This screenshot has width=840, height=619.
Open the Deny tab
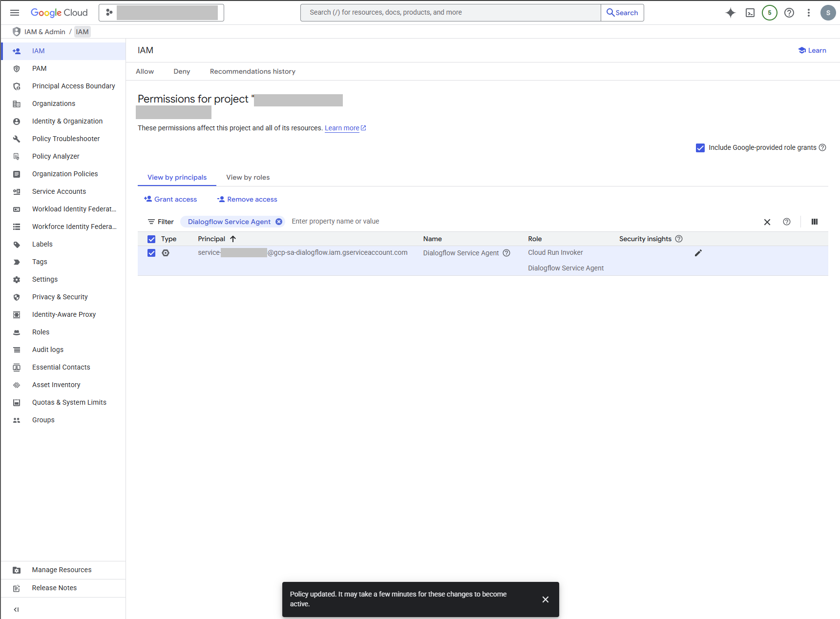(x=181, y=71)
